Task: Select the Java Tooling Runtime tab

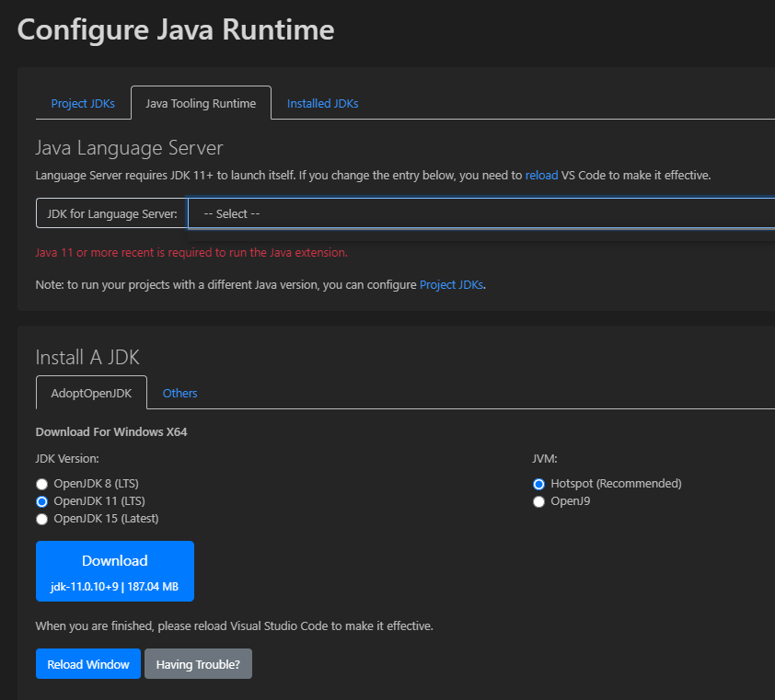Action: tap(201, 103)
